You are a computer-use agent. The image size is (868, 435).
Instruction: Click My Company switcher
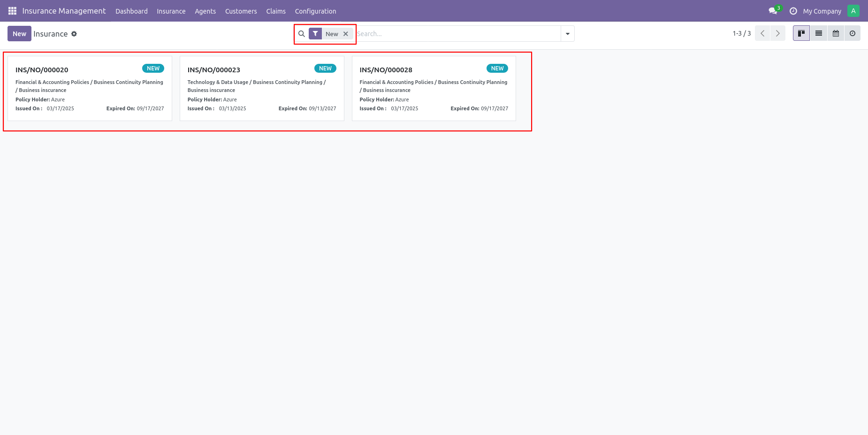pyautogui.click(x=822, y=11)
